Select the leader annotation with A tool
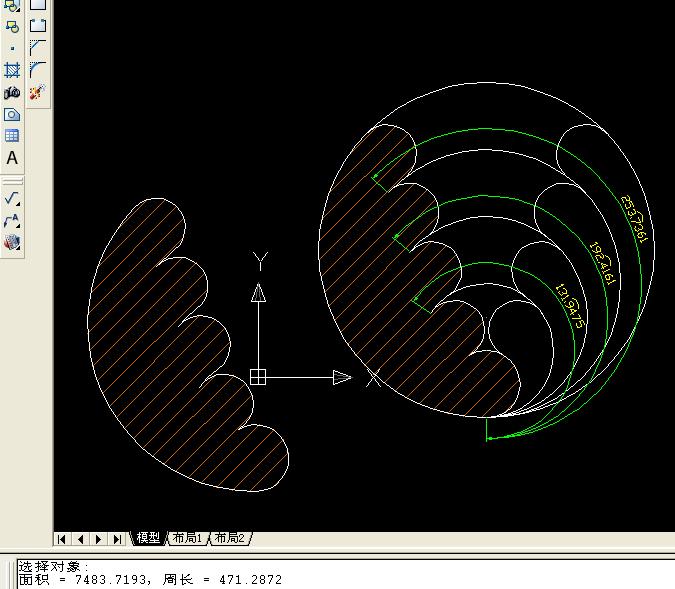The image size is (675, 589). [12, 220]
